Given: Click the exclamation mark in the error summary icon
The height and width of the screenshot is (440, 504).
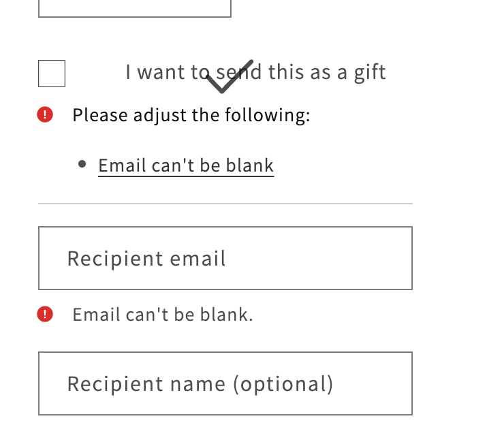Looking at the screenshot, I should coord(45,114).
